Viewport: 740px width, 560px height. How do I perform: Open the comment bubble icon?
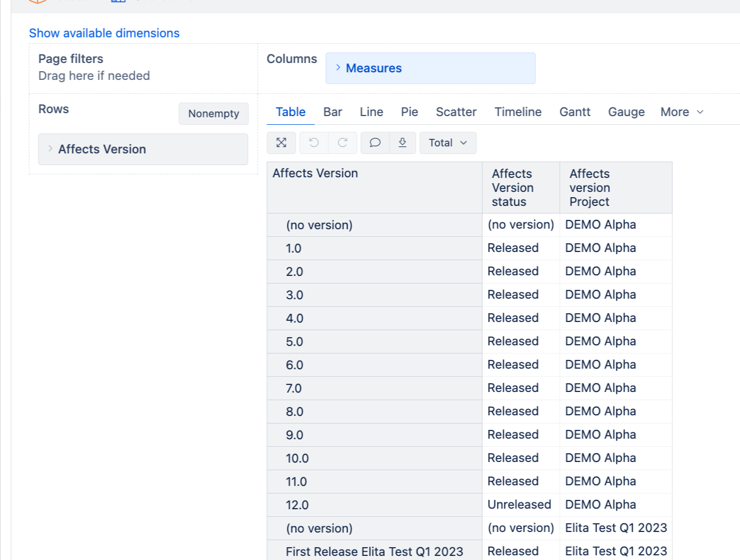pyautogui.click(x=375, y=143)
